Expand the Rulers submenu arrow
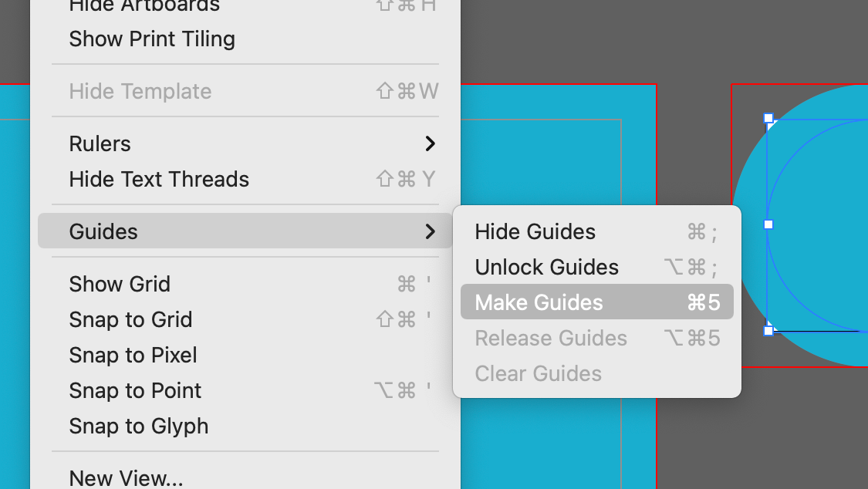The width and height of the screenshot is (868, 489). [x=430, y=143]
